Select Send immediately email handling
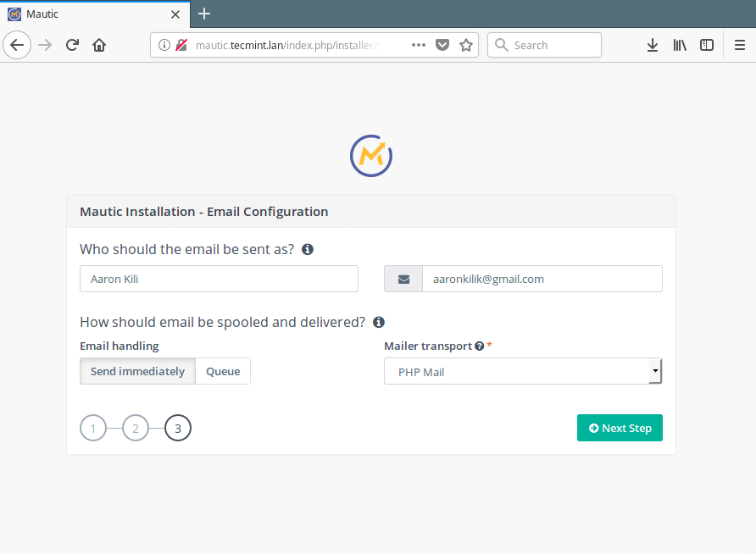 coord(137,371)
